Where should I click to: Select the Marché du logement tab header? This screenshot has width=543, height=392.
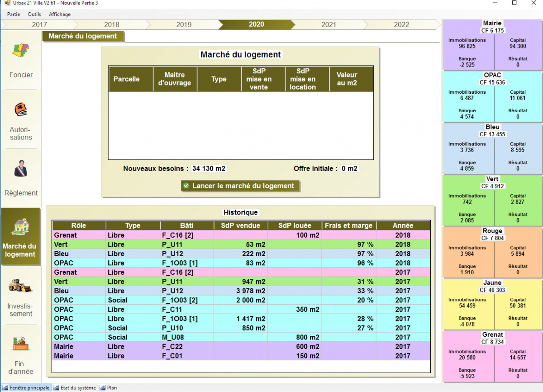(x=83, y=36)
